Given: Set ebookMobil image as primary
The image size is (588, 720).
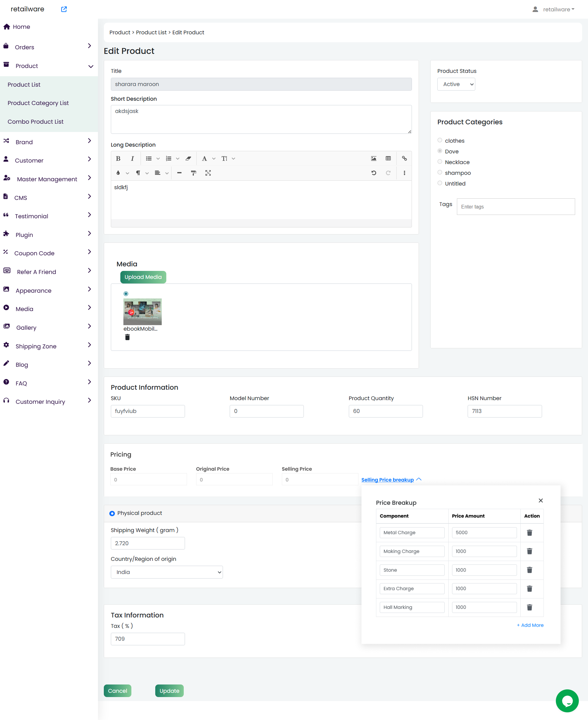Looking at the screenshot, I should [126, 294].
